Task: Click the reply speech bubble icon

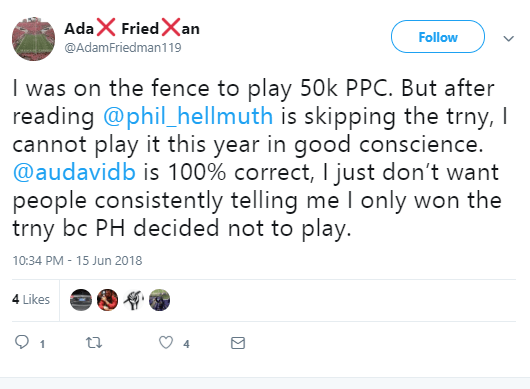Action: coord(22,342)
